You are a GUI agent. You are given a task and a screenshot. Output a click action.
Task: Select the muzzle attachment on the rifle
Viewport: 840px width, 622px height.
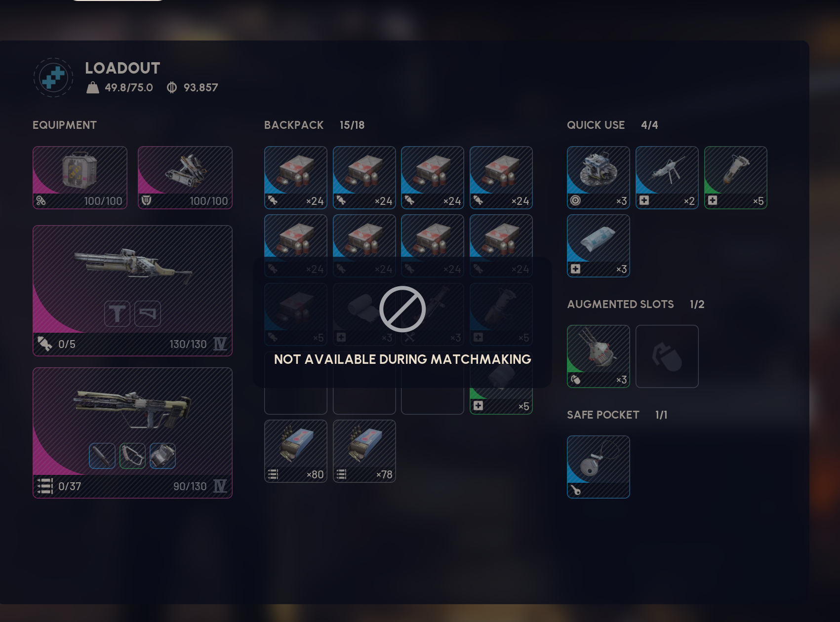(102, 456)
